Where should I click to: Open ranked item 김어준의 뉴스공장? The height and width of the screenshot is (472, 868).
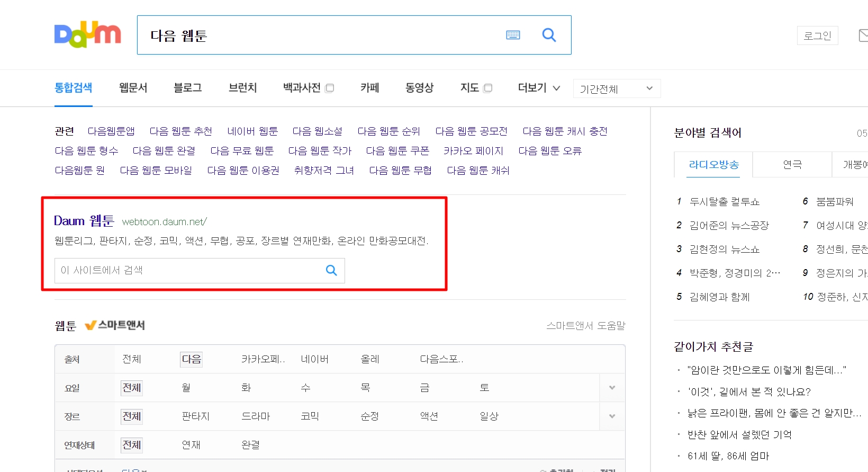click(729, 226)
